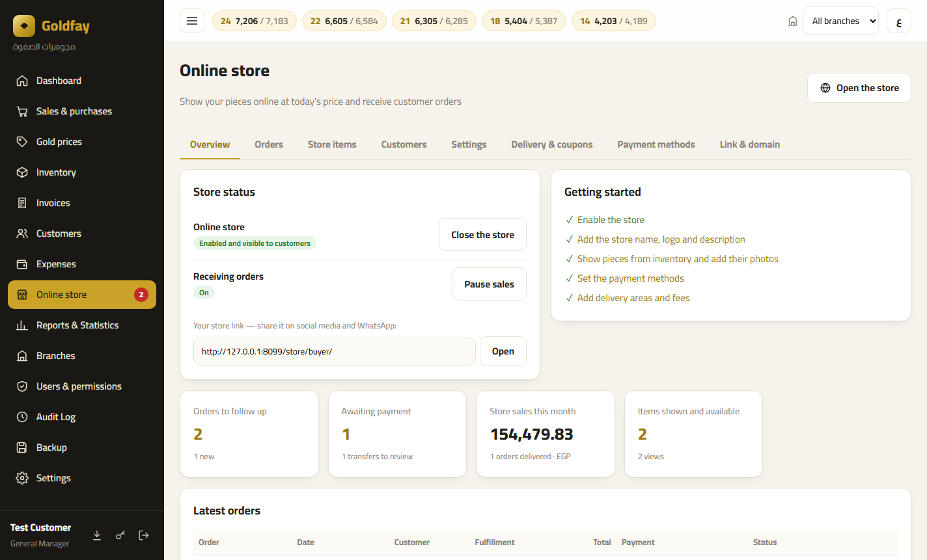Viewport: 927px width, 560px height.
Task: Open the Link & domain tab
Action: 750,144
